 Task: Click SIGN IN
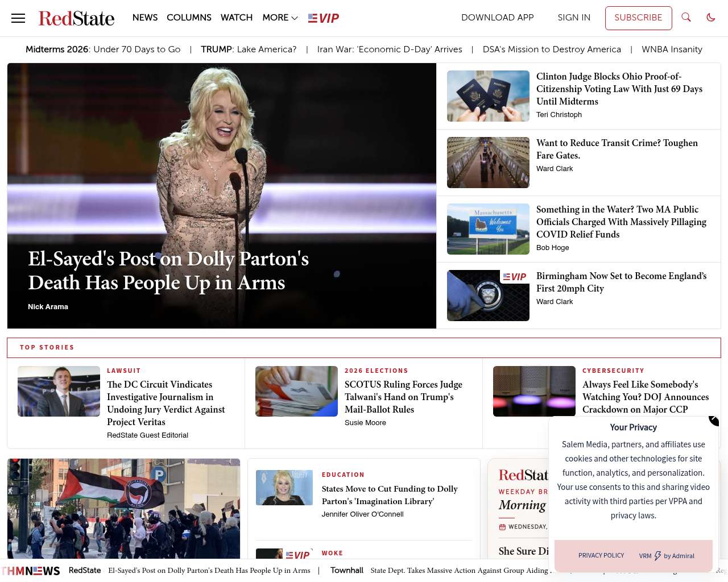click(x=574, y=18)
